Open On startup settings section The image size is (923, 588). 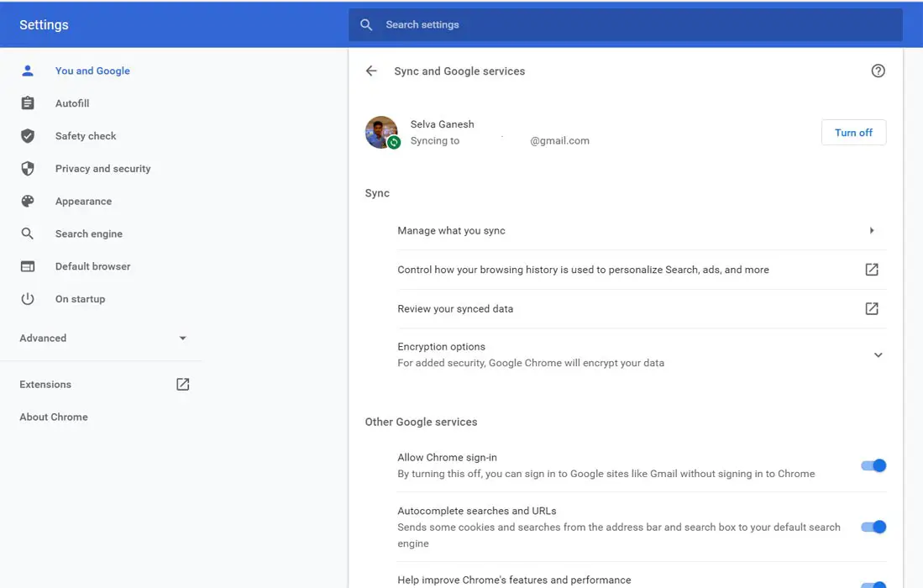coord(80,299)
